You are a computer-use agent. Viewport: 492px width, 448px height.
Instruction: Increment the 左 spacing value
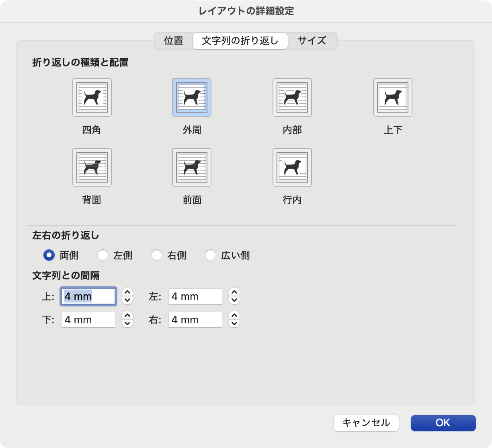[234, 293]
